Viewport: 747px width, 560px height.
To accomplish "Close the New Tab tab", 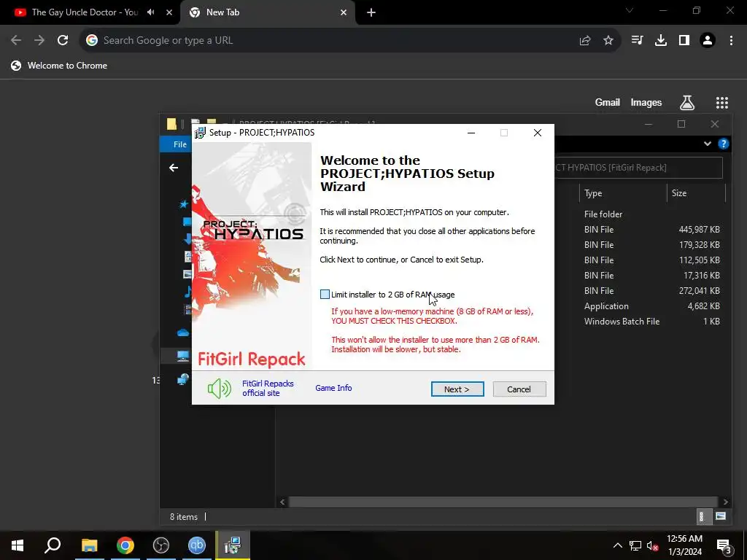I will click(x=344, y=12).
